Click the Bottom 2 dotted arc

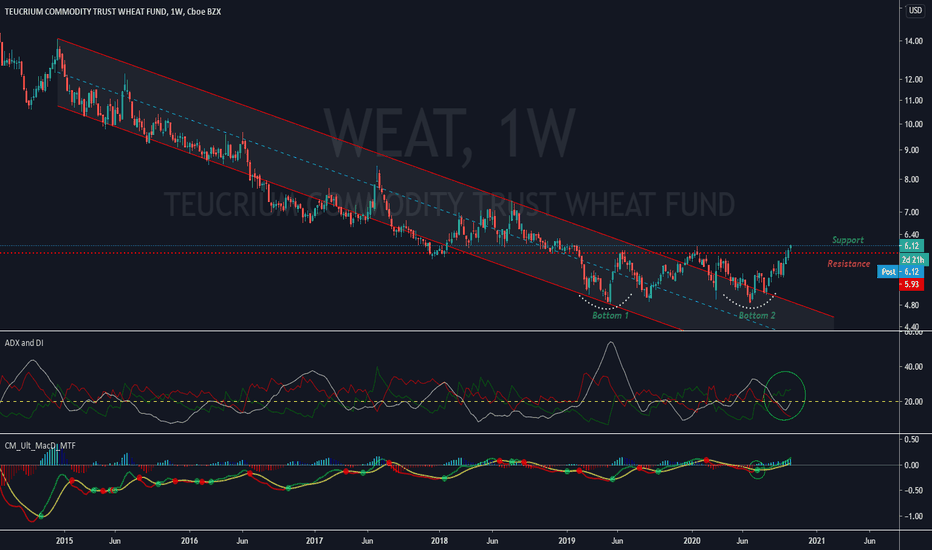coord(750,300)
